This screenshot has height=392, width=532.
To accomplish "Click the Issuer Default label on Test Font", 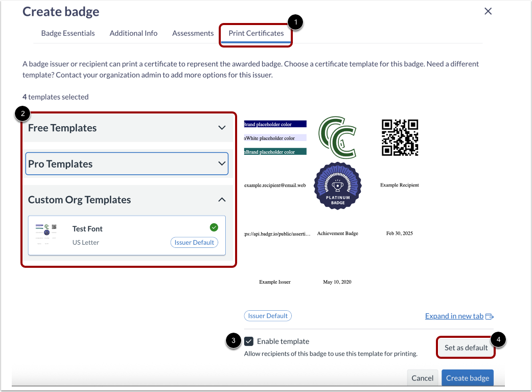I will 194,242.
